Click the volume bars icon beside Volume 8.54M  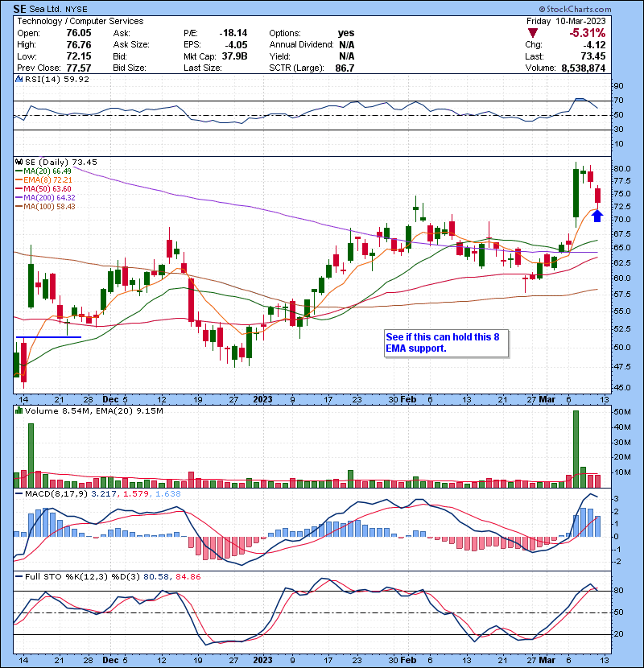coord(19,410)
